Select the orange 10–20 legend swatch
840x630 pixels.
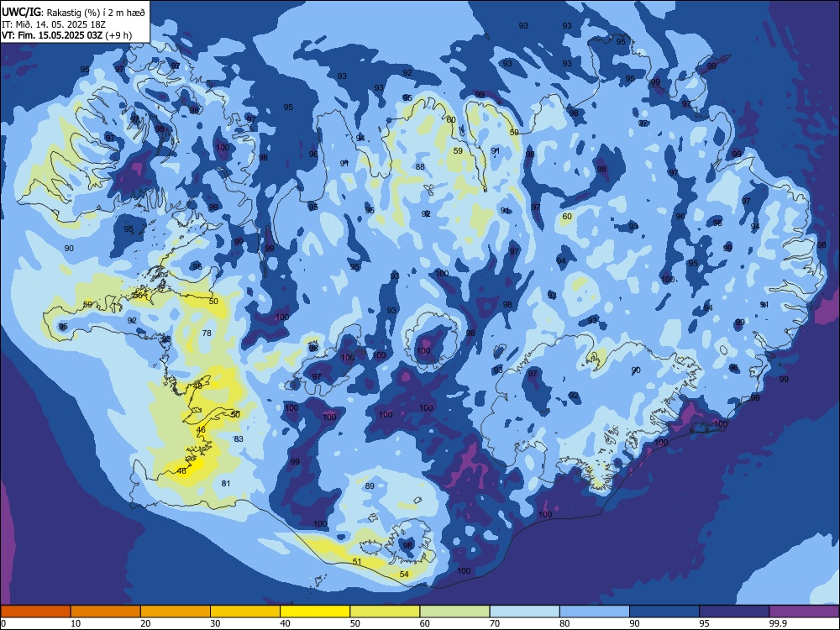pyautogui.click(x=106, y=612)
